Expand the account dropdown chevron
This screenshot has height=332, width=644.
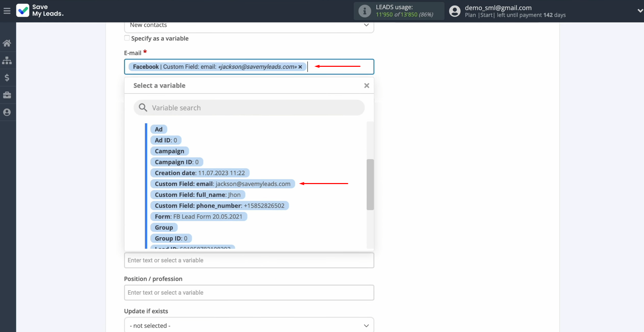640,11
